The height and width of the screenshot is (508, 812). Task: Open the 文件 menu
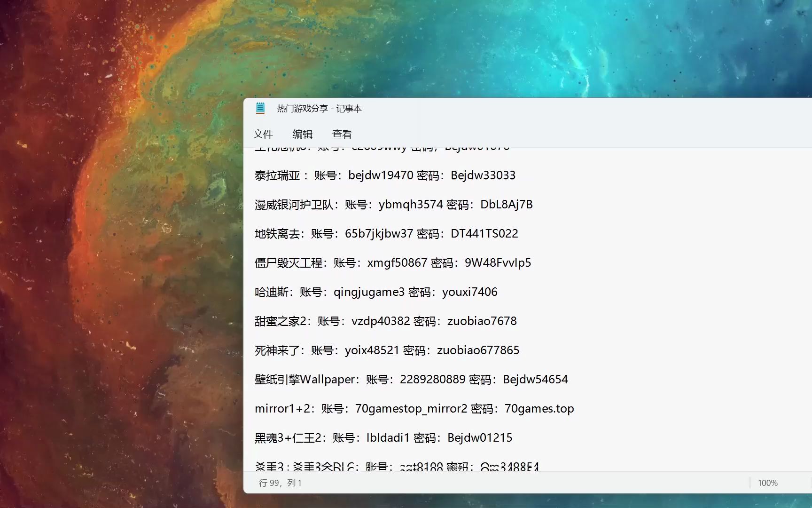263,134
